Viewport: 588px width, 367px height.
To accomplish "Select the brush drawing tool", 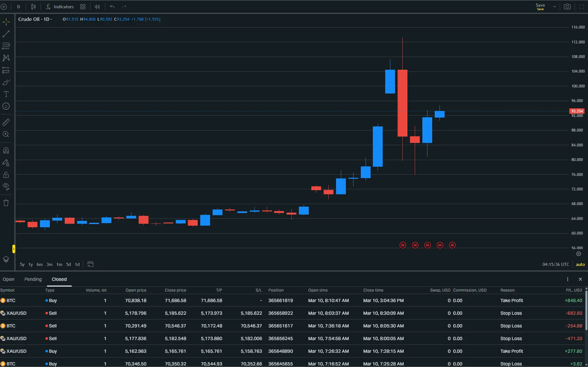I will point(6,82).
